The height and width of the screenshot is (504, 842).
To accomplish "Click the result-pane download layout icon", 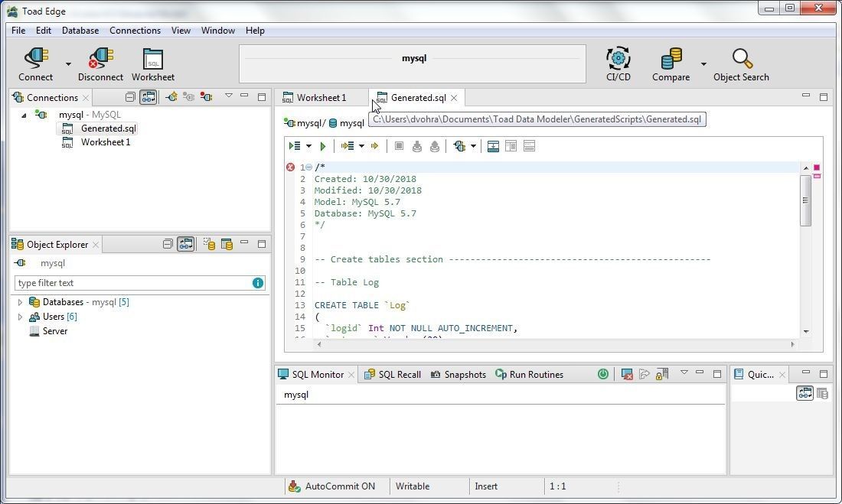I will point(493,146).
